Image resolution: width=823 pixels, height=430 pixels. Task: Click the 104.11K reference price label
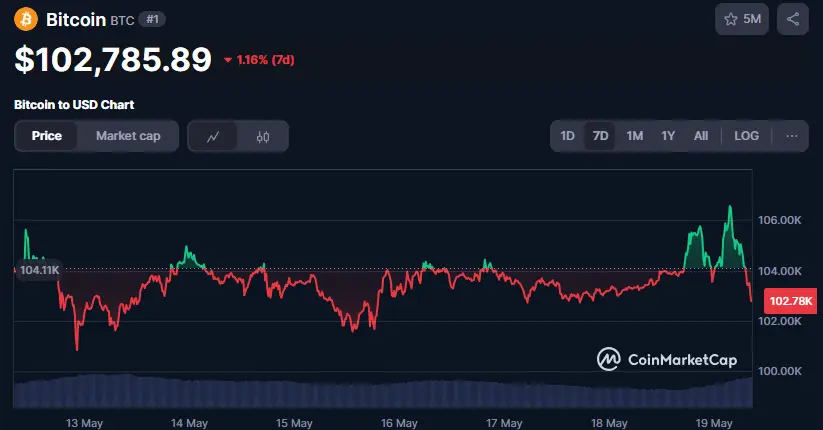point(39,270)
